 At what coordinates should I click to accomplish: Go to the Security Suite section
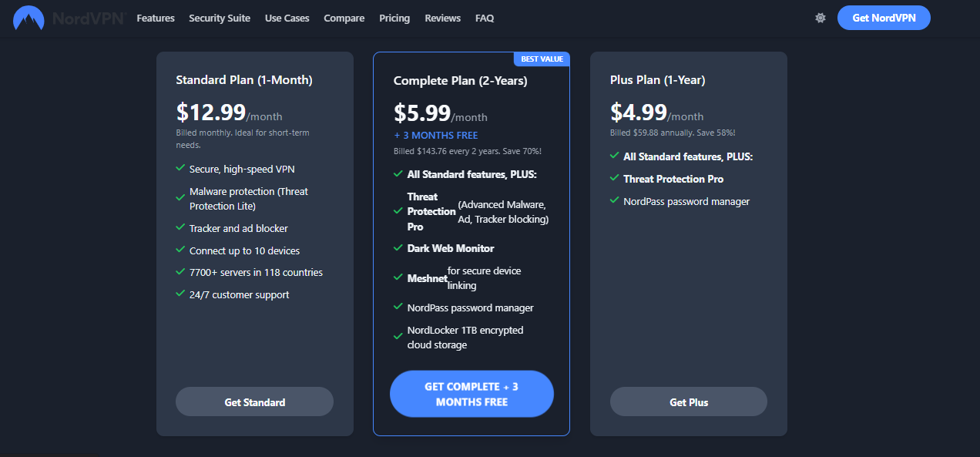(220, 18)
